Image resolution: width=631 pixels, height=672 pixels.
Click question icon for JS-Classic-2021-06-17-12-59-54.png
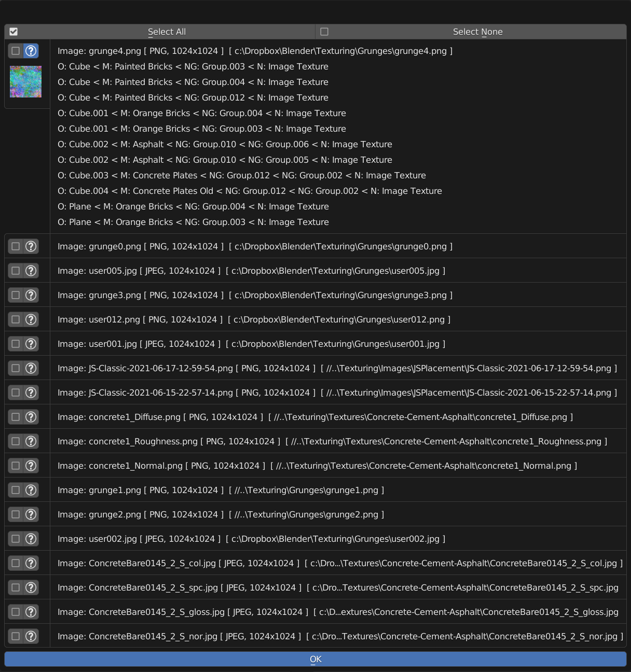[x=31, y=368]
